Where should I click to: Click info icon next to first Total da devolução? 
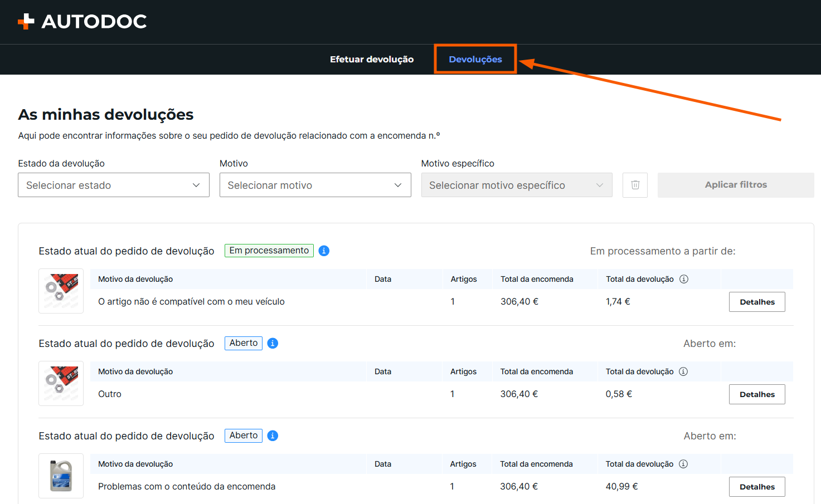click(x=684, y=279)
